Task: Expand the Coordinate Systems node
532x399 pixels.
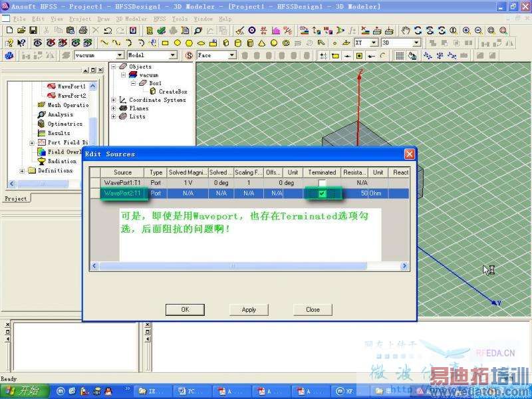Action: coord(114,100)
